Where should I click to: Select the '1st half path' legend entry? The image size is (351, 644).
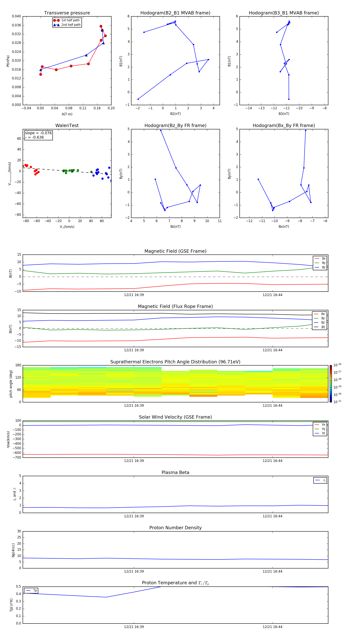(67, 20)
